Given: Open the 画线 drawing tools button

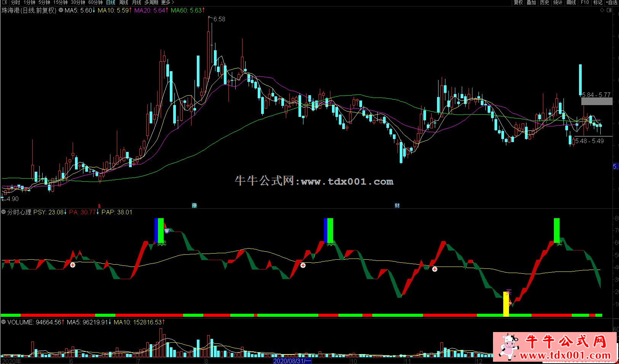Looking at the screenshot, I should 571,2.
